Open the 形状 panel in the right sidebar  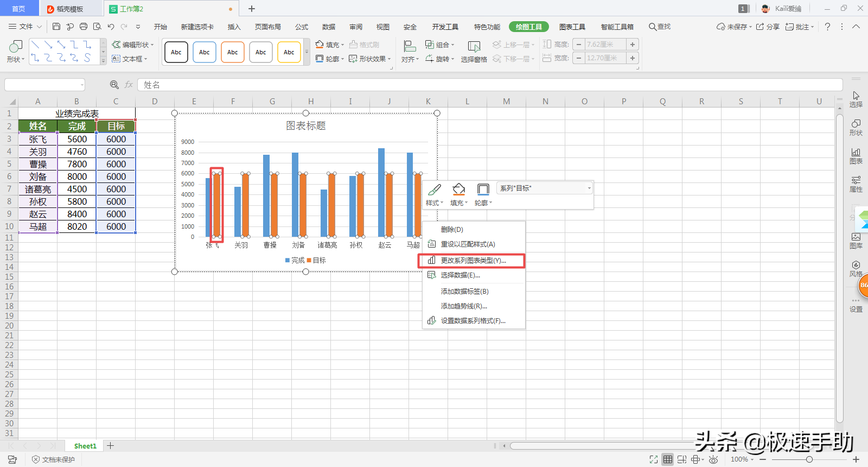click(856, 128)
